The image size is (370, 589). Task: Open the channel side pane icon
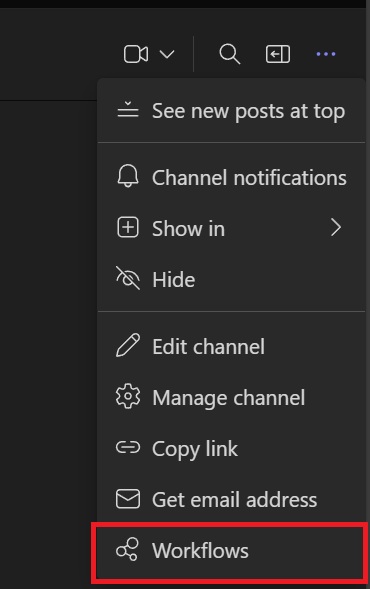(x=278, y=54)
